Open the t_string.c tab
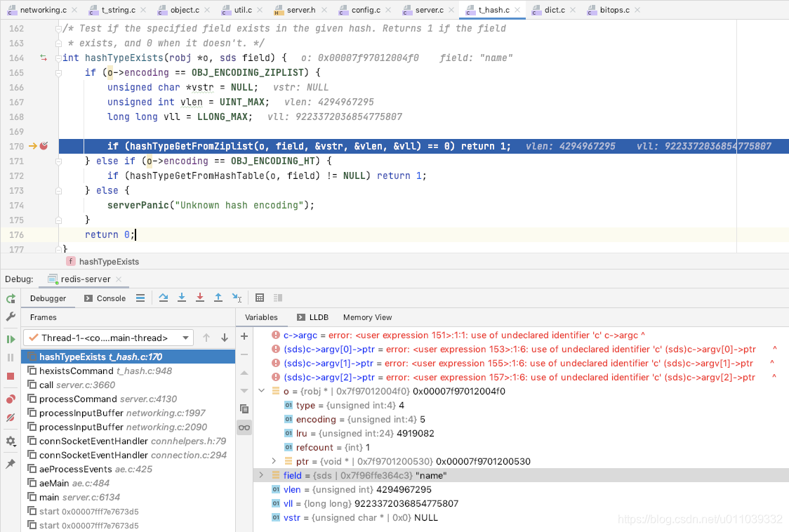This screenshot has width=789, height=532. (x=118, y=10)
